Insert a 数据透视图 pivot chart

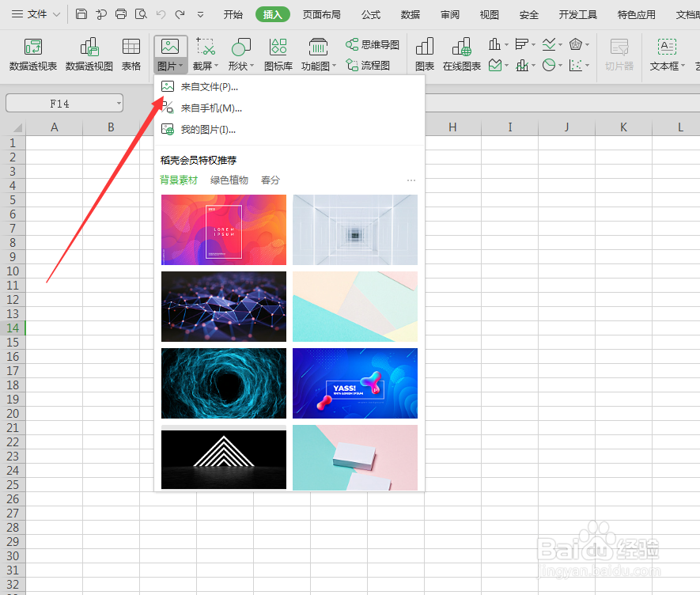tap(89, 55)
